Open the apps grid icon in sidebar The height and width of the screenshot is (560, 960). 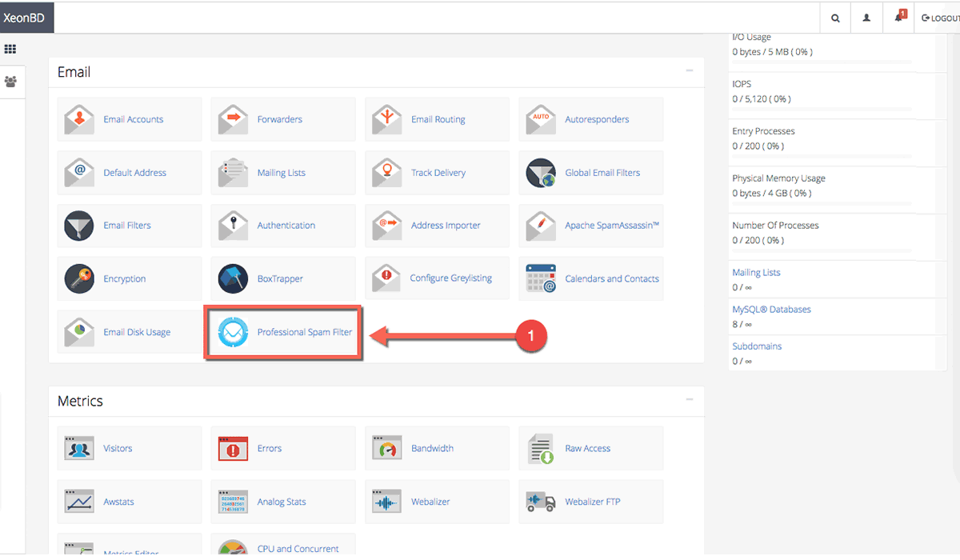[x=10, y=50]
